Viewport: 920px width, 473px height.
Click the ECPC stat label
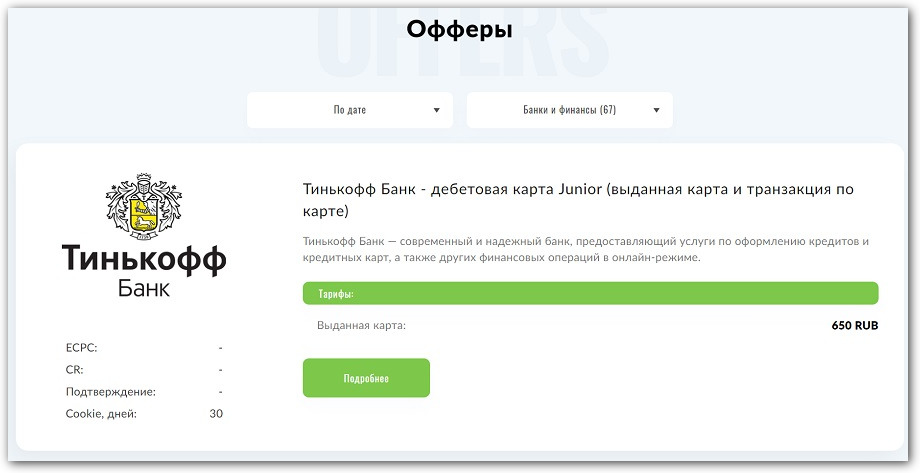coord(82,348)
